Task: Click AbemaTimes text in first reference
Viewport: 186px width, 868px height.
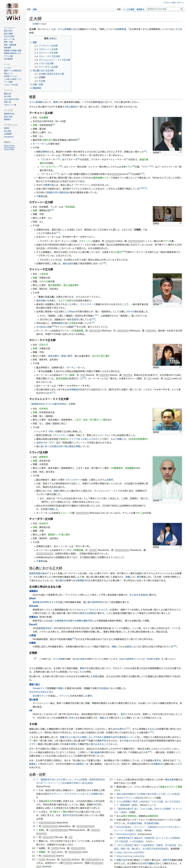Action: (x=43, y=786)
